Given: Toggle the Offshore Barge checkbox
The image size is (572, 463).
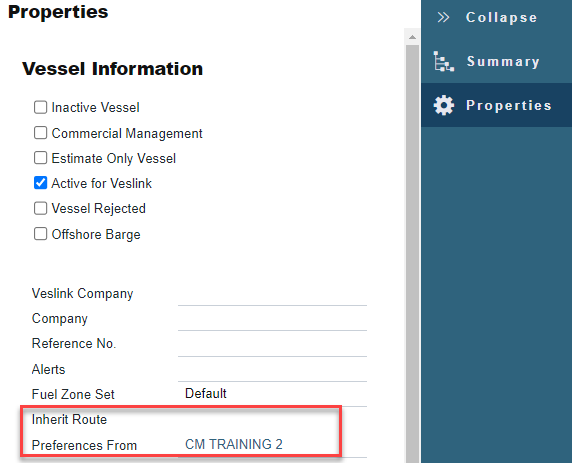Looking at the screenshot, I should [40, 234].
